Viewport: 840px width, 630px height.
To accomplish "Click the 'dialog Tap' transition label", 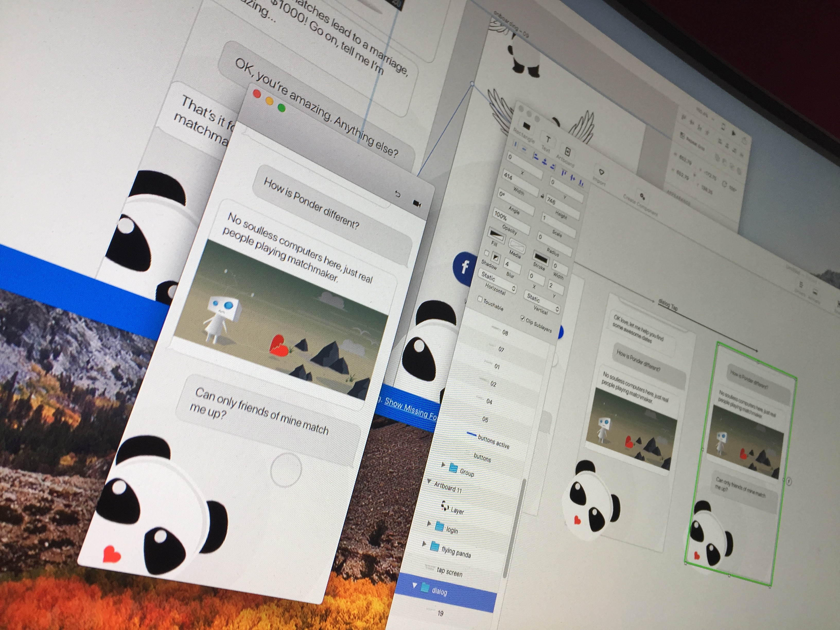I will pyautogui.click(x=668, y=305).
